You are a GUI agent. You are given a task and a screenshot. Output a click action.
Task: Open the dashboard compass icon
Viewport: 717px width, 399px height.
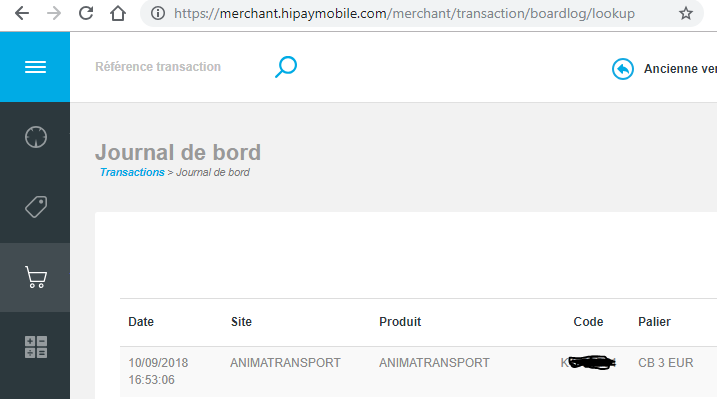click(36, 137)
